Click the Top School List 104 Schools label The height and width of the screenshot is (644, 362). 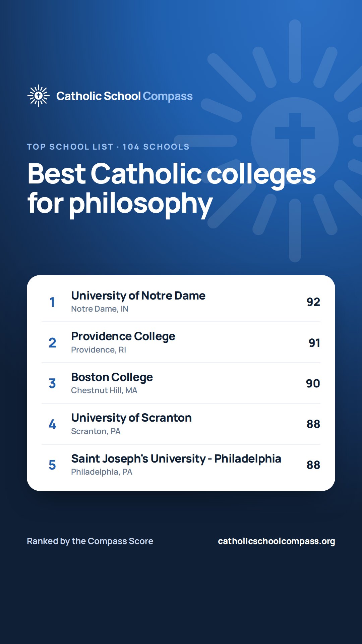point(108,147)
